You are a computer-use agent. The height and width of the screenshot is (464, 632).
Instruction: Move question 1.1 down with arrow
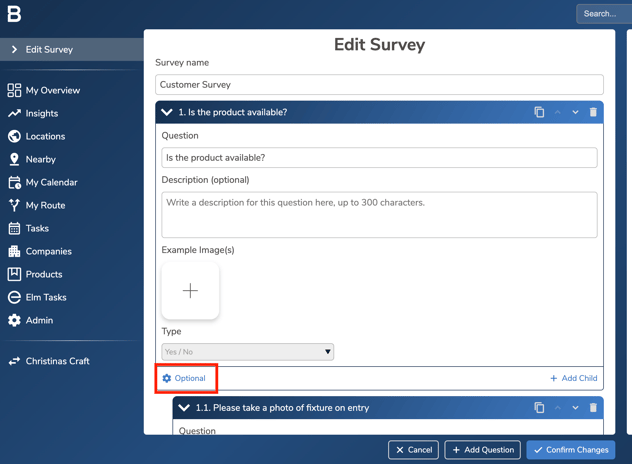point(575,408)
